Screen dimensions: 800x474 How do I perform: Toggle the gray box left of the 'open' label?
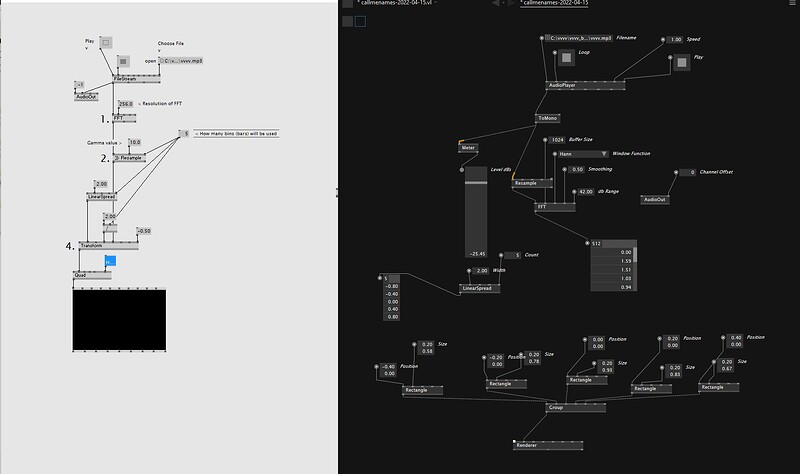[x=123, y=62]
